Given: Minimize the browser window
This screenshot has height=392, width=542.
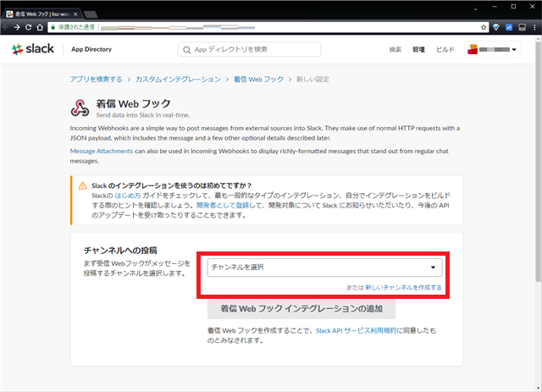Looking at the screenshot, I should click(495, 7).
